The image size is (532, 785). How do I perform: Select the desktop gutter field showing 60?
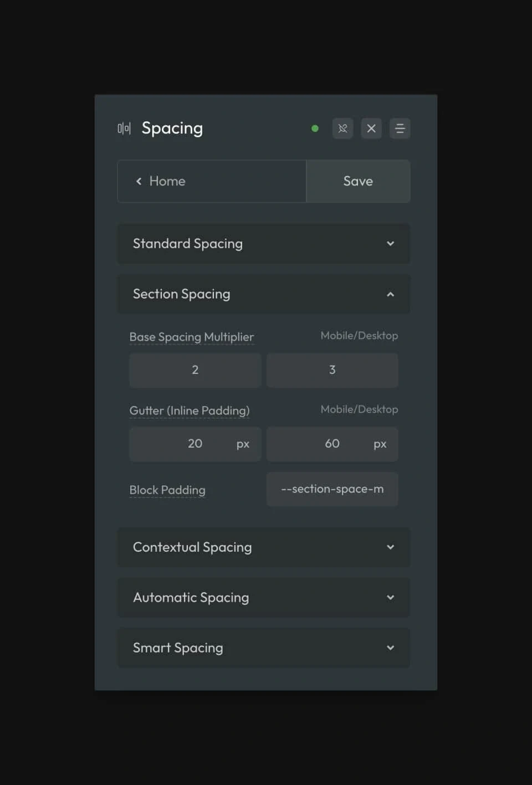(x=332, y=444)
